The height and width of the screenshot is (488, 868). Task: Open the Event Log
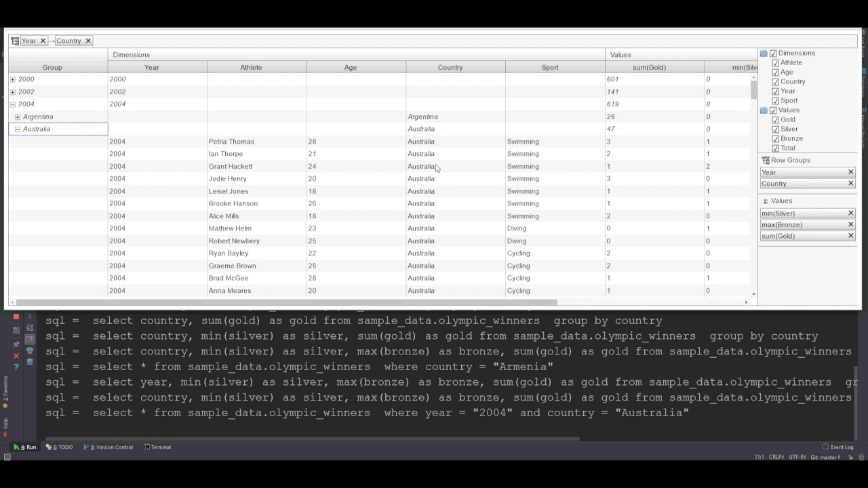tap(837, 447)
